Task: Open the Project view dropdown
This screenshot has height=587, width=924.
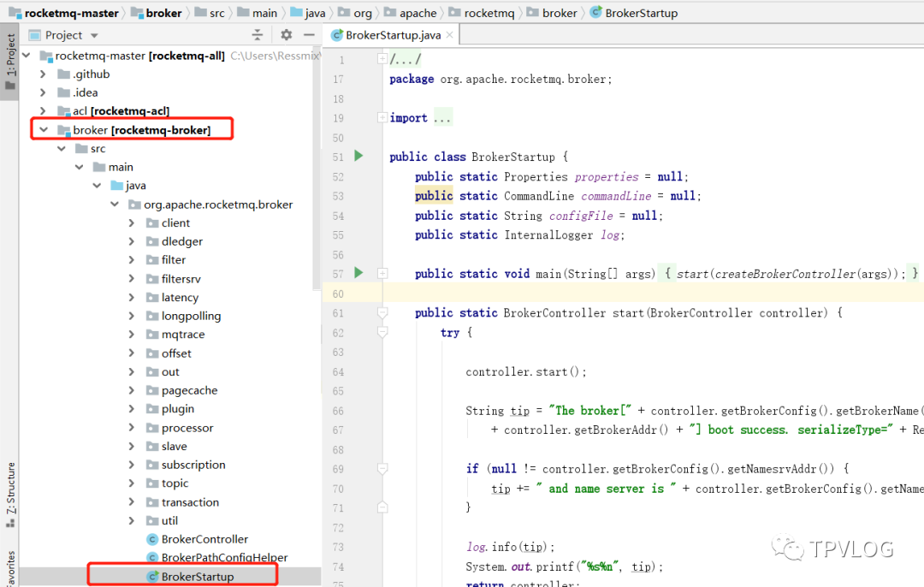Action: [94, 35]
